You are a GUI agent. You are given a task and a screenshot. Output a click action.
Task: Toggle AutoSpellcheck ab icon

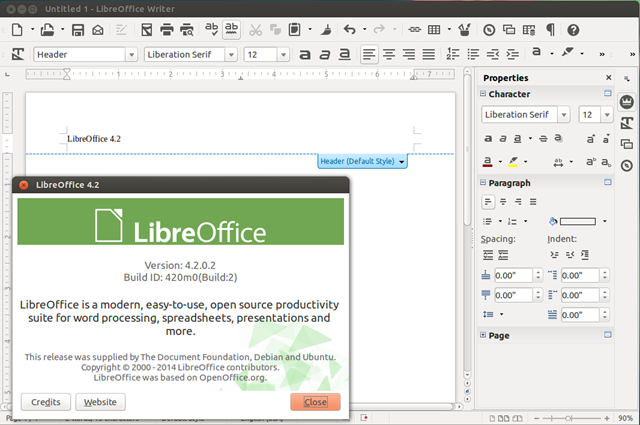point(231,29)
